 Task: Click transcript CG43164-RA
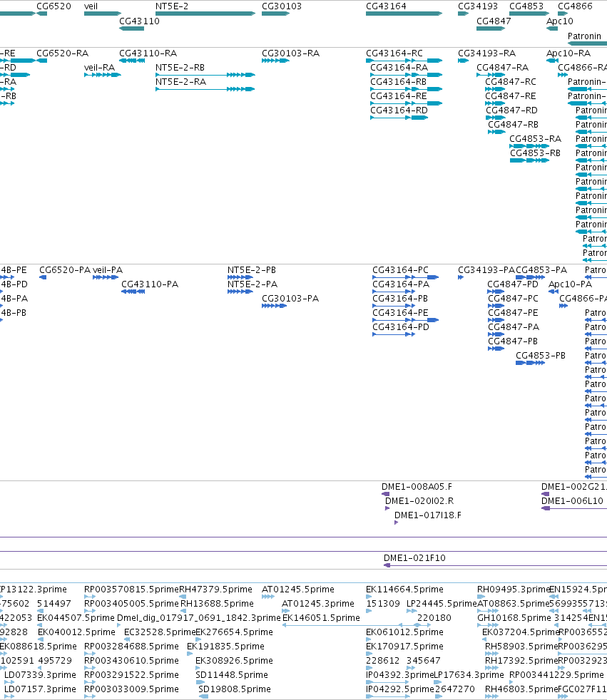(399, 68)
